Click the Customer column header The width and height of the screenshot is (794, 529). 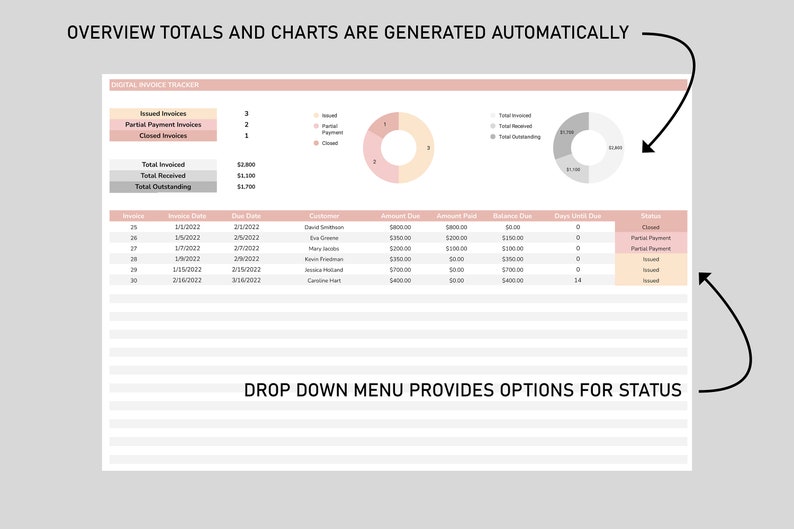[324, 216]
